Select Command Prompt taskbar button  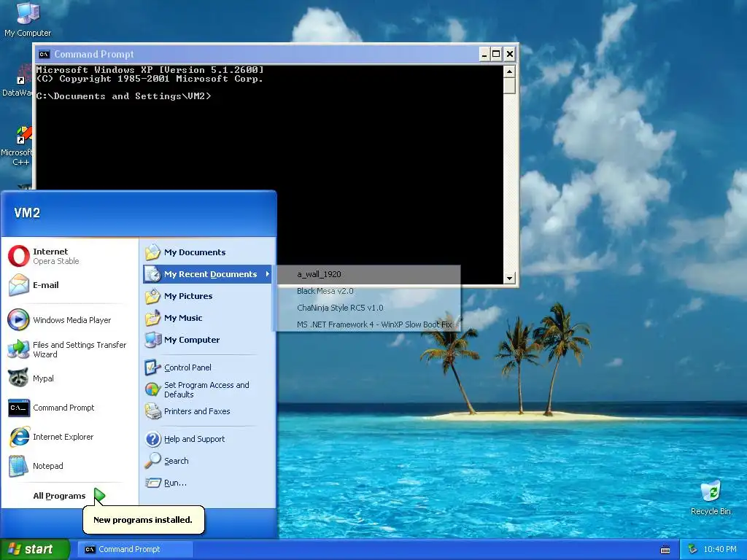(136, 550)
